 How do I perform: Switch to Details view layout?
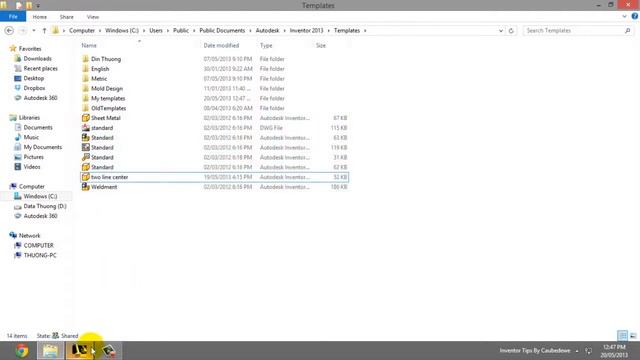click(x=622, y=336)
